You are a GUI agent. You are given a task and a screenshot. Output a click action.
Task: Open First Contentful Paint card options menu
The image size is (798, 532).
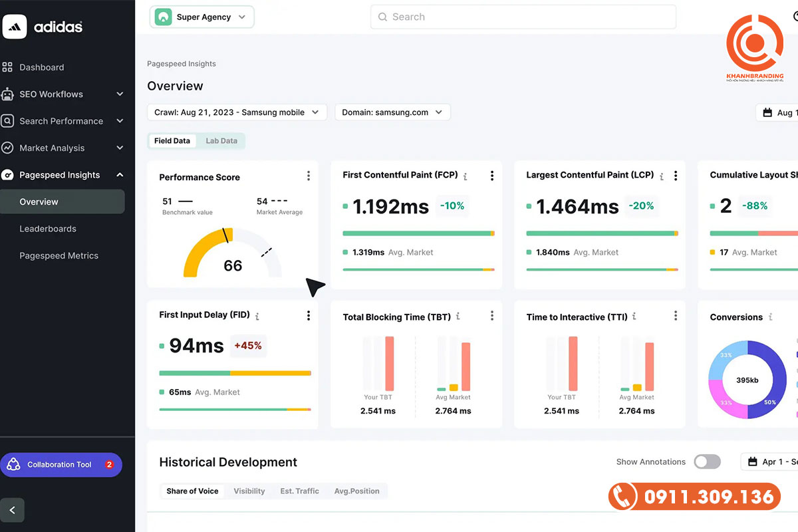[x=491, y=176]
